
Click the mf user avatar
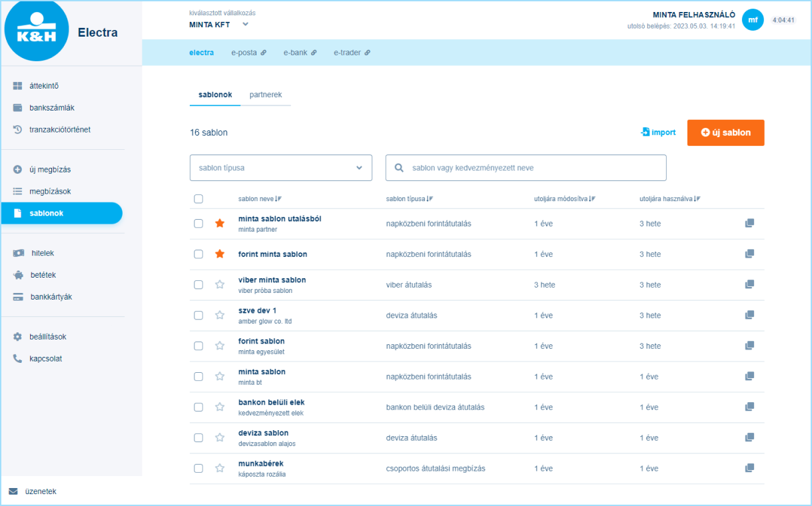(753, 20)
